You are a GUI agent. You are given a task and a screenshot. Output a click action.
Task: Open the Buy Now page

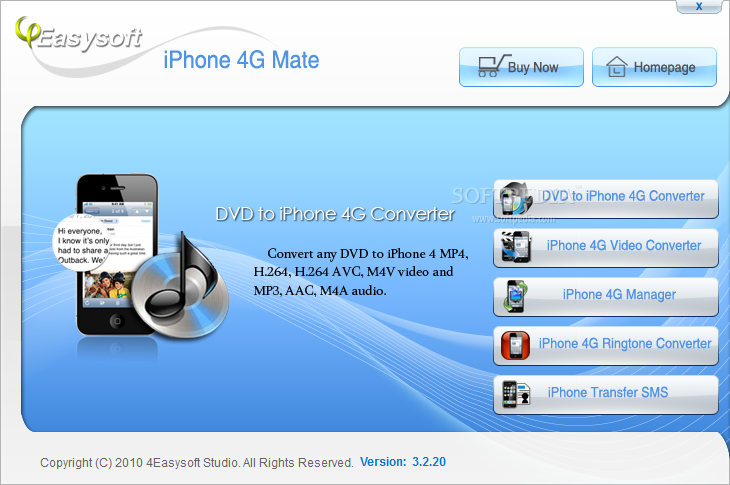(x=521, y=67)
